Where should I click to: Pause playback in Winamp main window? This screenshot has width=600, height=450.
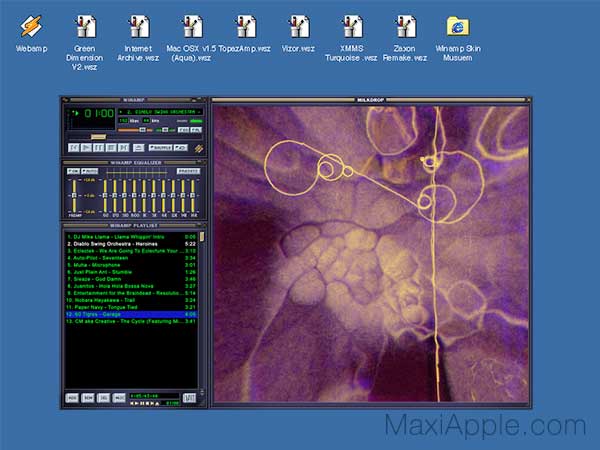click(x=98, y=147)
